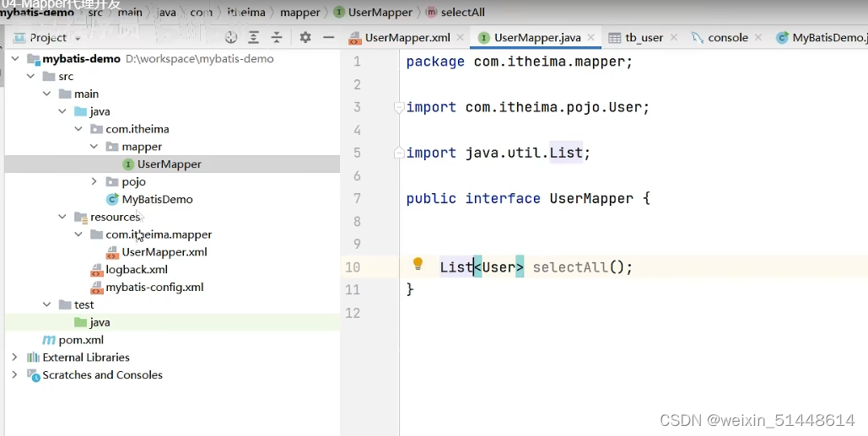Click the green test java folder icon
Viewport: 868px width, 436px height.
(x=81, y=322)
